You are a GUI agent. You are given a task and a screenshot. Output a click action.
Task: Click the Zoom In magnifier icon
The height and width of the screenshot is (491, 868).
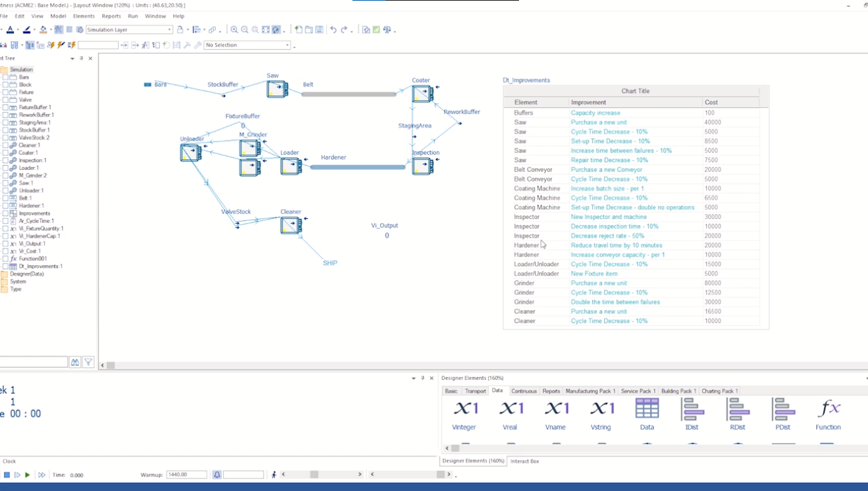coord(234,30)
